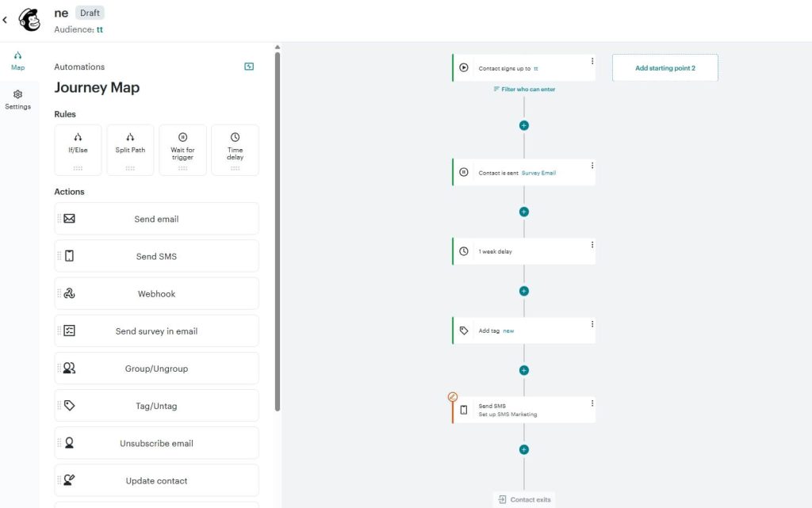Click the Webhook action

[155, 293]
